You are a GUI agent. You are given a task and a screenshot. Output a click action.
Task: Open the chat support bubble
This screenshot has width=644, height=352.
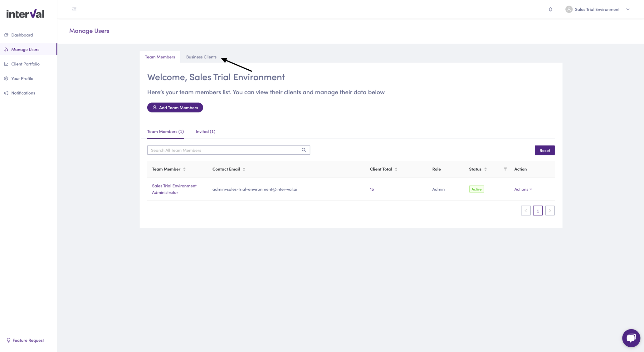tap(631, 338)
